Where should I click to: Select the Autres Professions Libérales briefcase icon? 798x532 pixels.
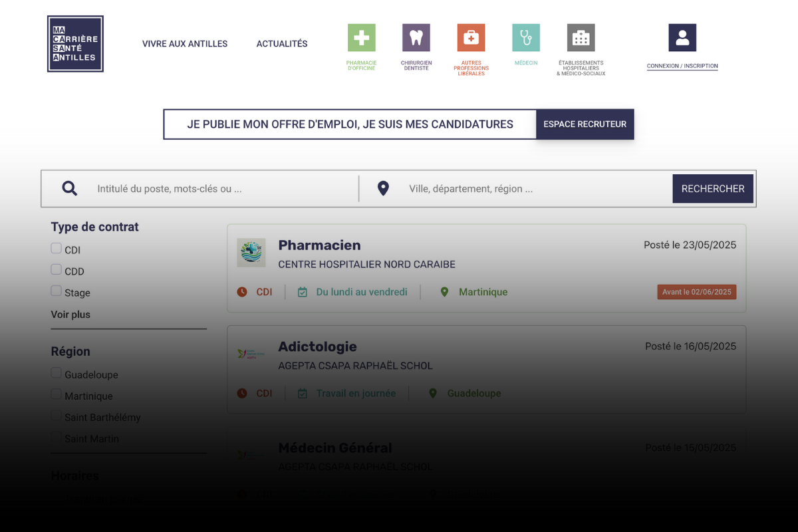[x=471, y=38]
